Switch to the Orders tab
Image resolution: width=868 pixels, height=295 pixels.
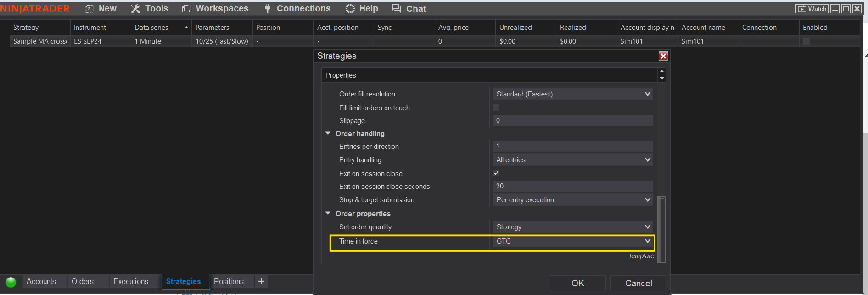point(83,281)
